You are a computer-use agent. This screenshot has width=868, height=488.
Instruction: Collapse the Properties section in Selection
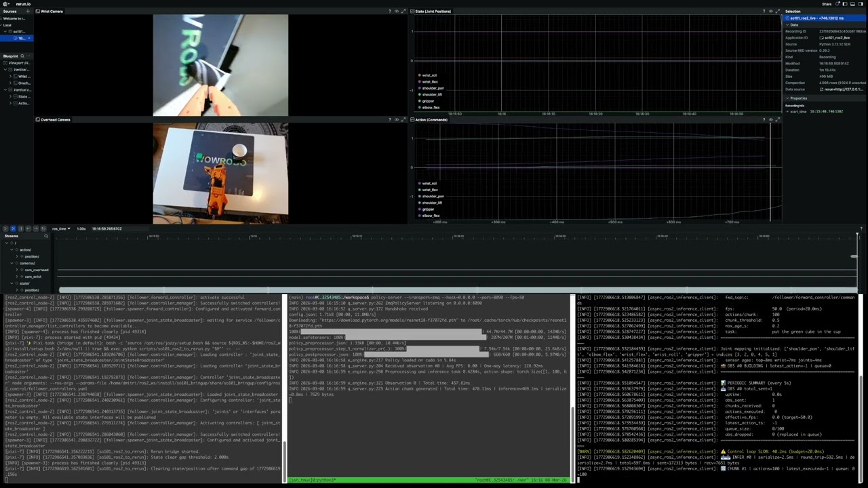pyautogui.click(x=787, y=98)
